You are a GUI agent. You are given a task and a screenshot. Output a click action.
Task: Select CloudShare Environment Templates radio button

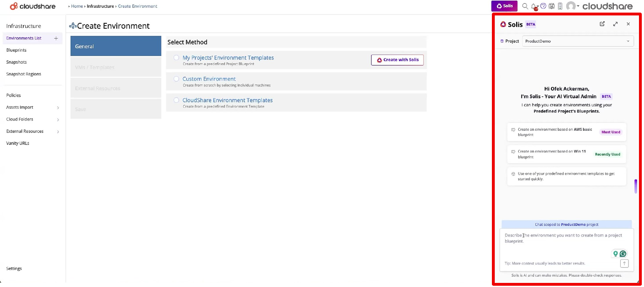[176, 100]
